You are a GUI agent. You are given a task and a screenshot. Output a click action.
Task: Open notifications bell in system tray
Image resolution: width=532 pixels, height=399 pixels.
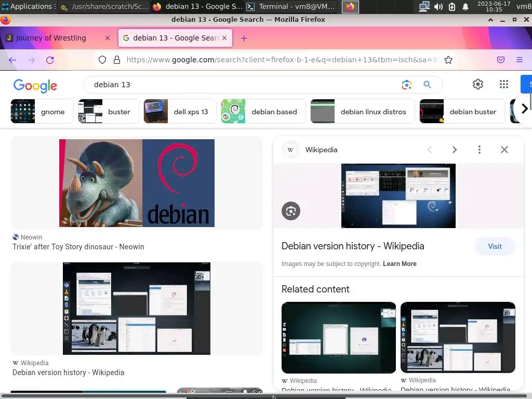[x=465, y=6]
